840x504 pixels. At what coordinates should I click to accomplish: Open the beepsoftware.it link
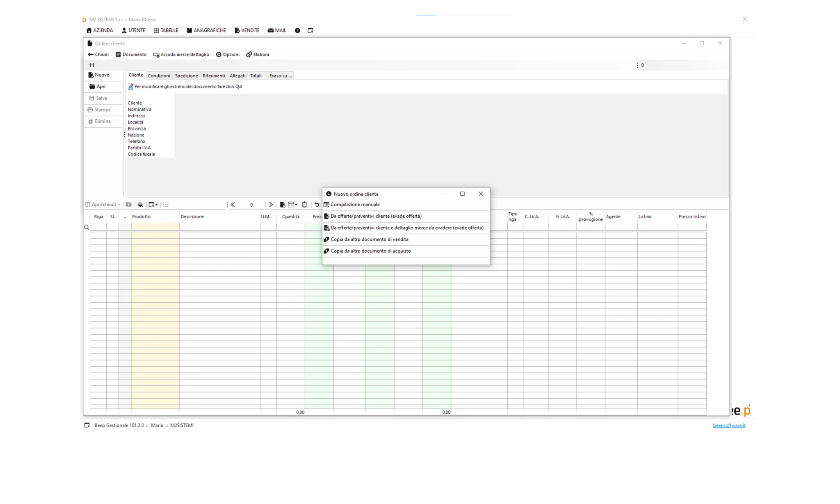tap(729, 425)
